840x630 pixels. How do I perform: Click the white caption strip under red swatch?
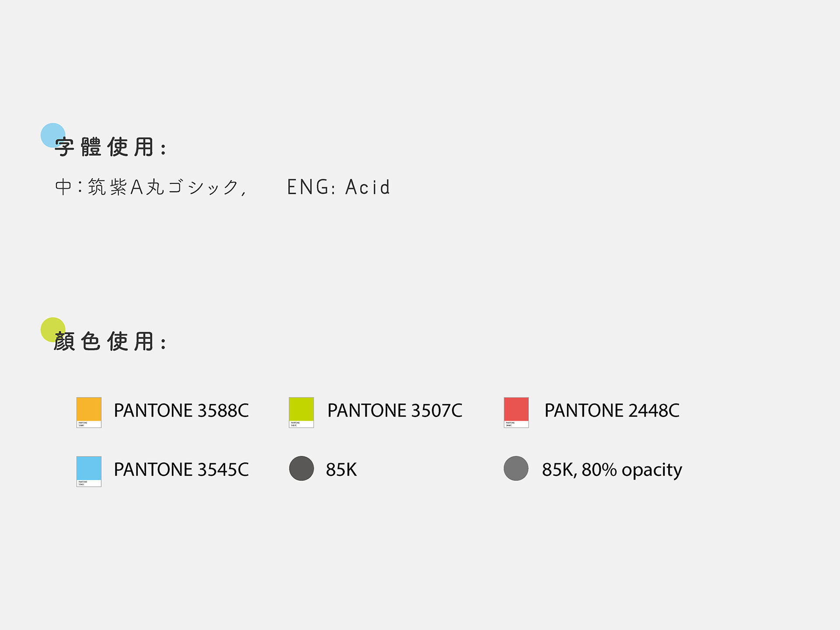click(516, 424)
